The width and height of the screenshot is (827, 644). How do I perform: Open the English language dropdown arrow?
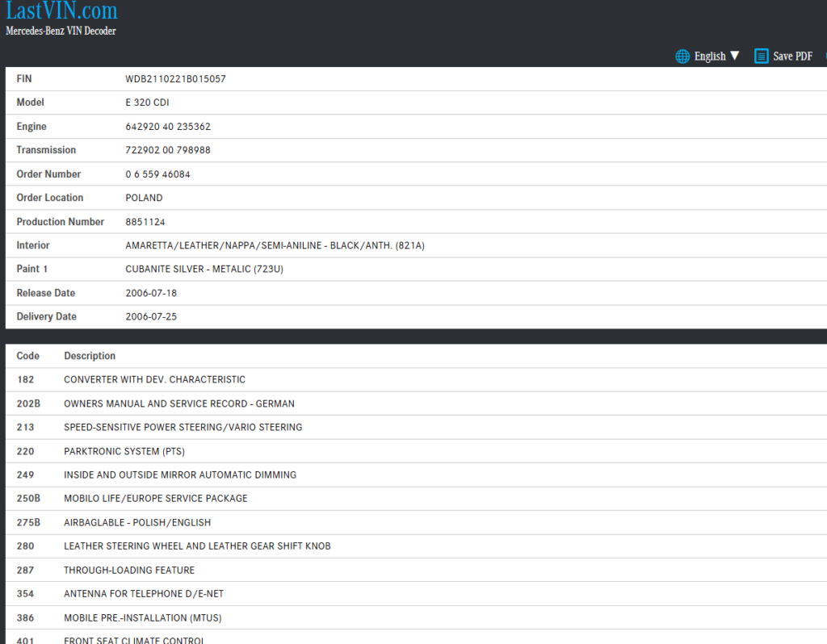(734, 56)
